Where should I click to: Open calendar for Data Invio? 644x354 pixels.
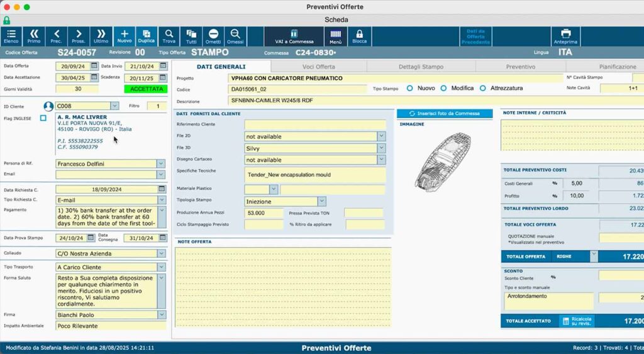[x=163, y=66]
